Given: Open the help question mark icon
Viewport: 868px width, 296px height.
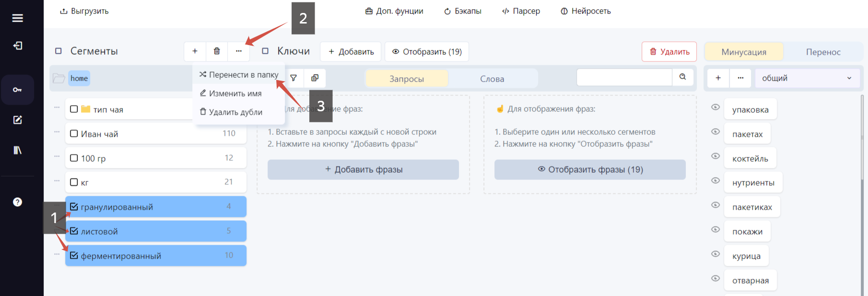Looking at the screenshot, I should pyautogui.click(x=17, y=202).
